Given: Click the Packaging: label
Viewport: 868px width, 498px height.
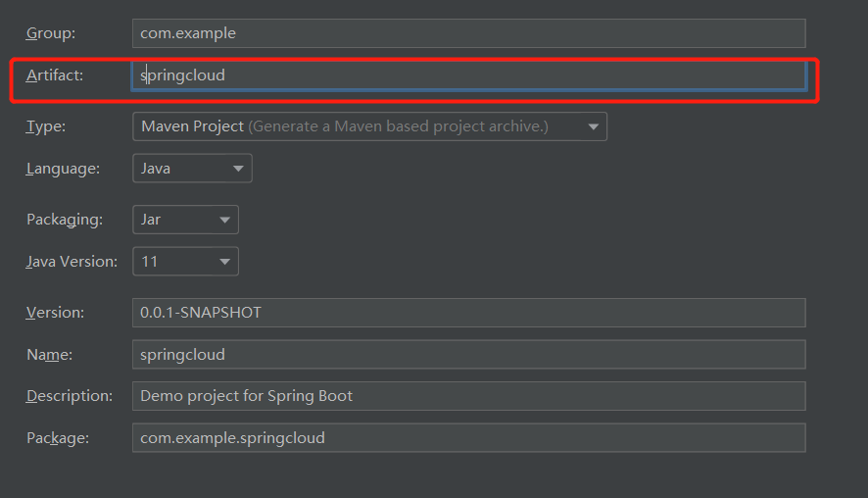Looking at the screenshot, I should click(x=65, y=220).
